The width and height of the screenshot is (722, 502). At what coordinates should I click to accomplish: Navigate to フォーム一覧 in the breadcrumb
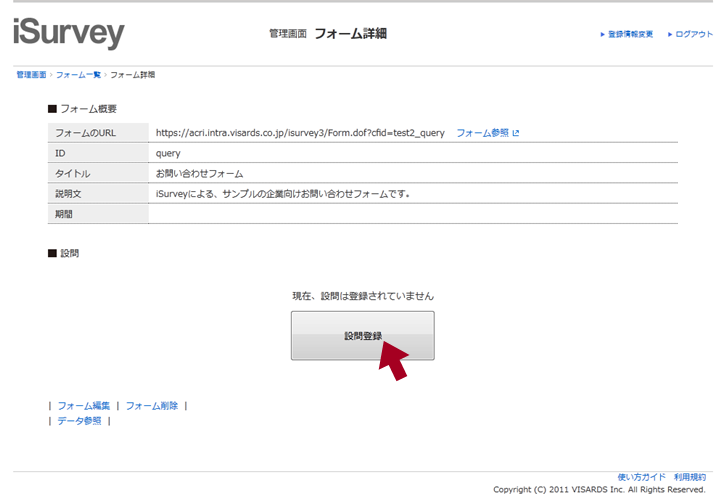coord(78,75)
